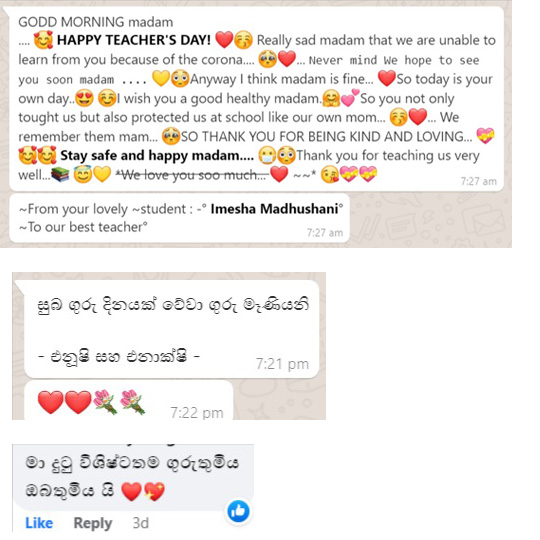The image size is (540, 540).
Task: Click the 'To our best teacher' line
Action: point(83,227)
